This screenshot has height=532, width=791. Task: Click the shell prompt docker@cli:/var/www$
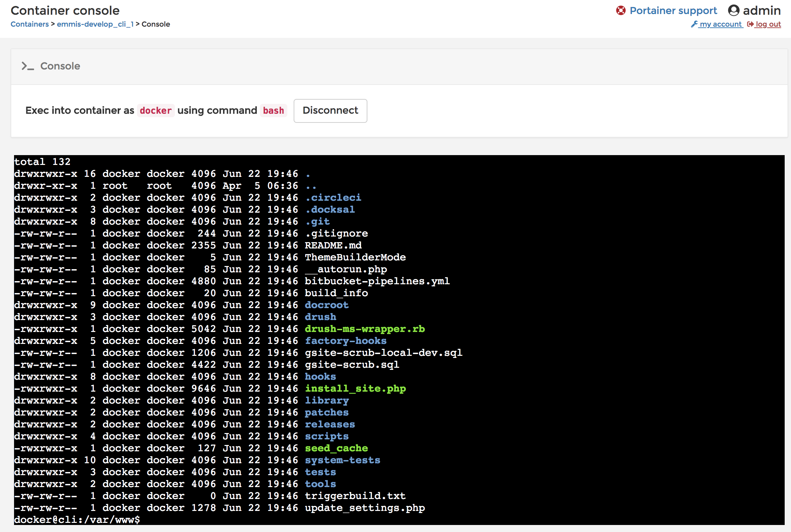click(77, 520)
